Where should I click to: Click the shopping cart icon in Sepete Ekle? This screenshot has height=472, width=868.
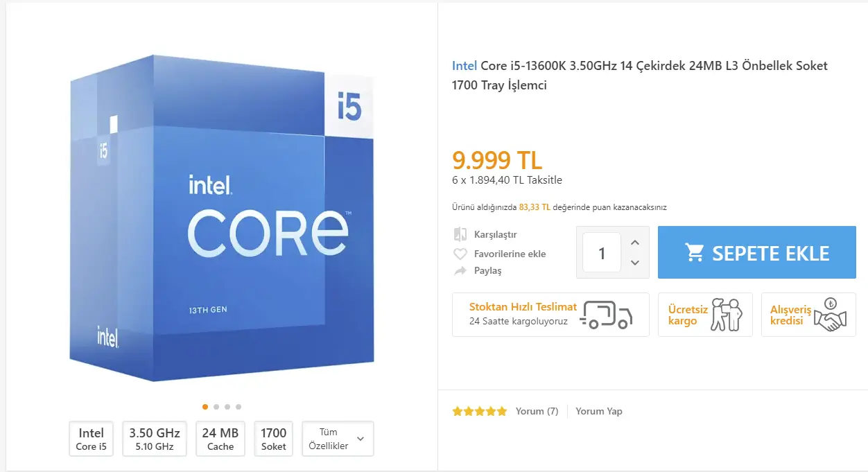(695, 252)
